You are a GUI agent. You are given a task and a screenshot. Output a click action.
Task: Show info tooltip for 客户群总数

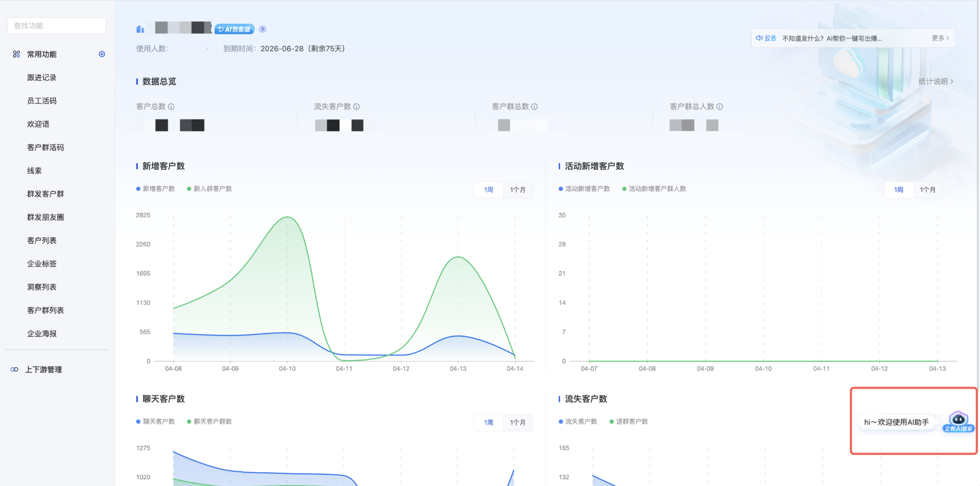534,107
